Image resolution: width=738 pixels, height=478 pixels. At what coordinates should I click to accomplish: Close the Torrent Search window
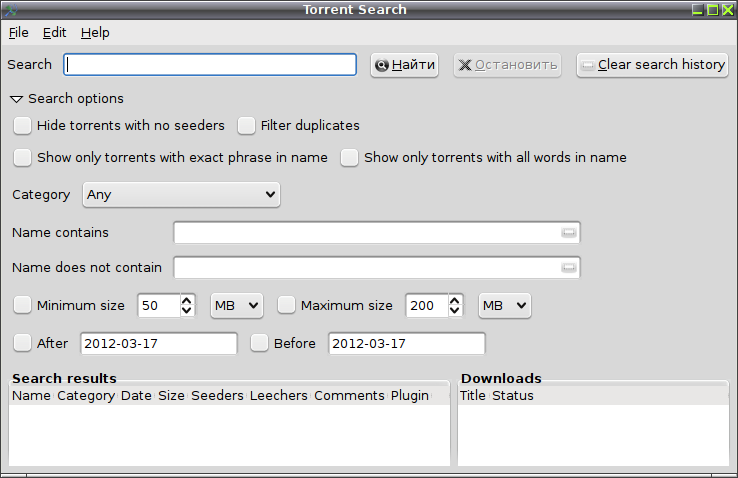pyautogui.click(x=728, y=9)
